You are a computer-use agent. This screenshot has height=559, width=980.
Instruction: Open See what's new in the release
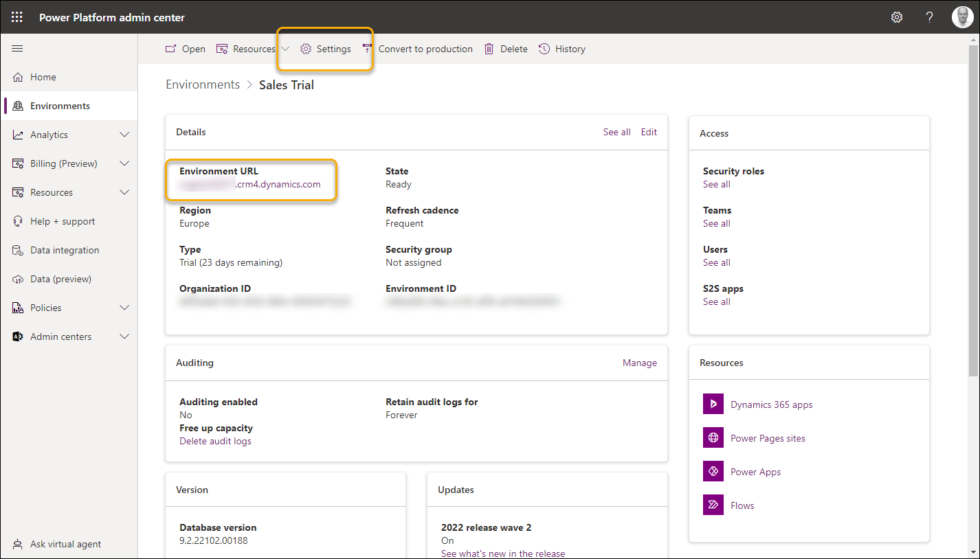(503, 554)
